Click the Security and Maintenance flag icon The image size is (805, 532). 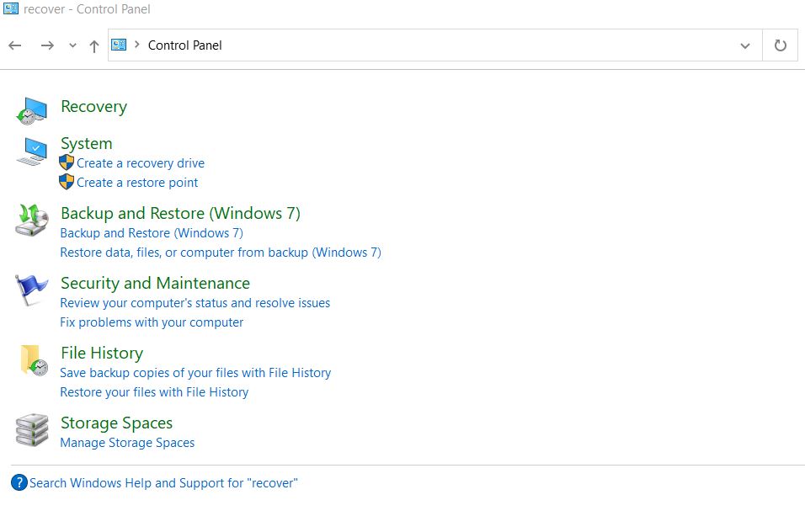31,290
